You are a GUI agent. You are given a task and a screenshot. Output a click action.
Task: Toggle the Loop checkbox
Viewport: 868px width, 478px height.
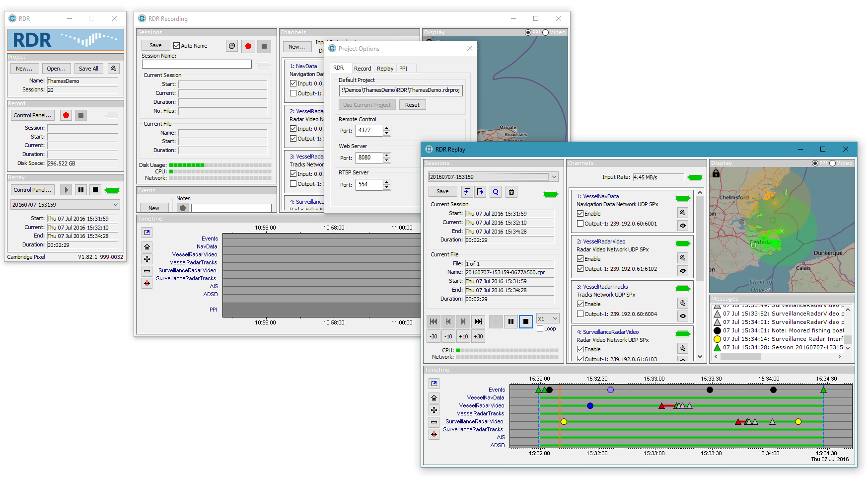[x=540, y=328]
